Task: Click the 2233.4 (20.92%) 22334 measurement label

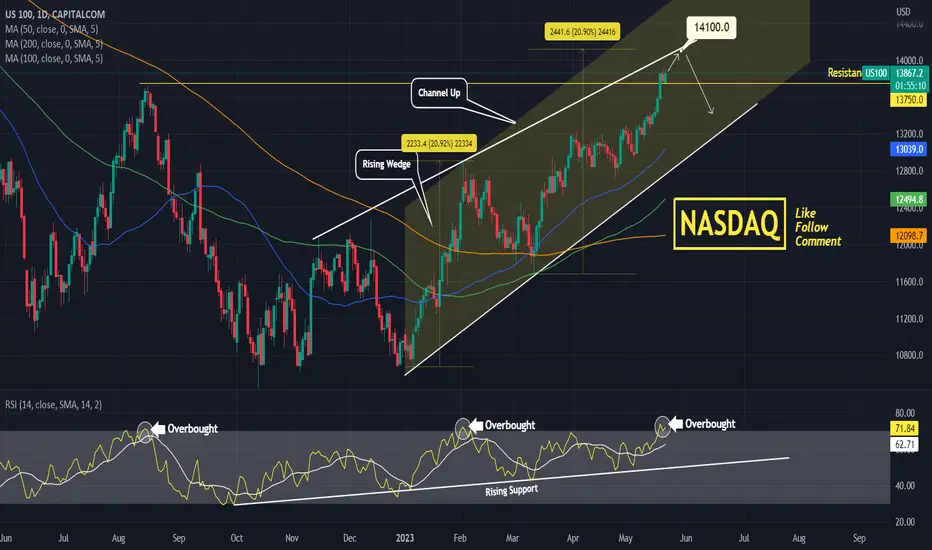Action: point(439,143)
